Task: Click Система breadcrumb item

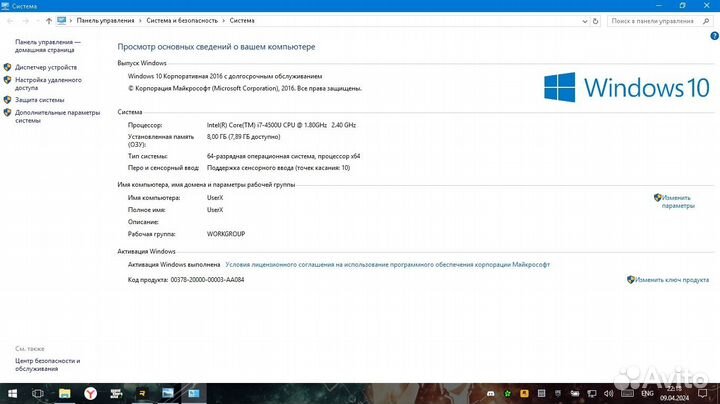Action: [x=242, y=21]
